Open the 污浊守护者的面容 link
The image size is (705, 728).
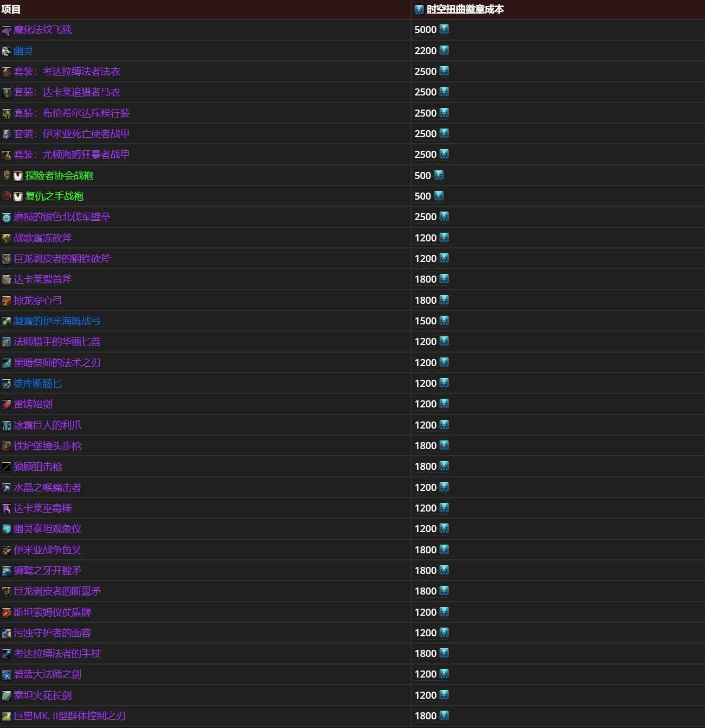(52, 633)
